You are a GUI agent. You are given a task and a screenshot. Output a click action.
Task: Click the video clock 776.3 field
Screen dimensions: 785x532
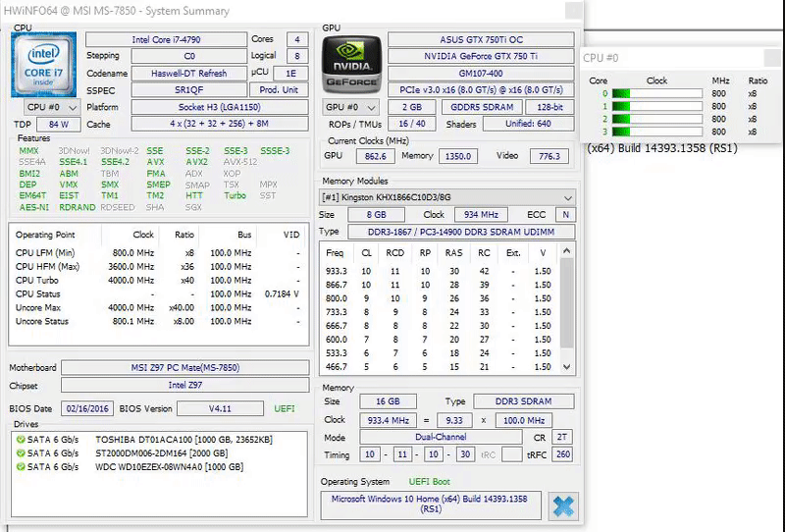pyautogui.click(x=549, y=156)
